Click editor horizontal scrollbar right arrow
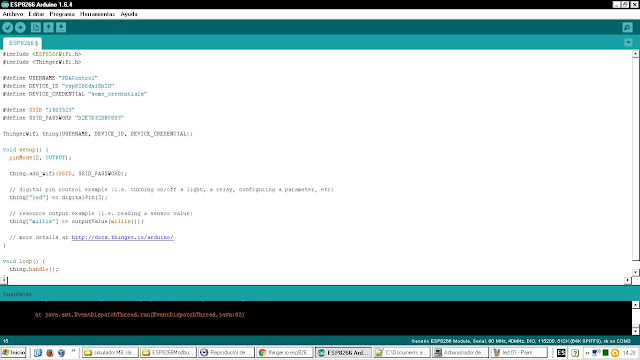 (x=628, y=280)
